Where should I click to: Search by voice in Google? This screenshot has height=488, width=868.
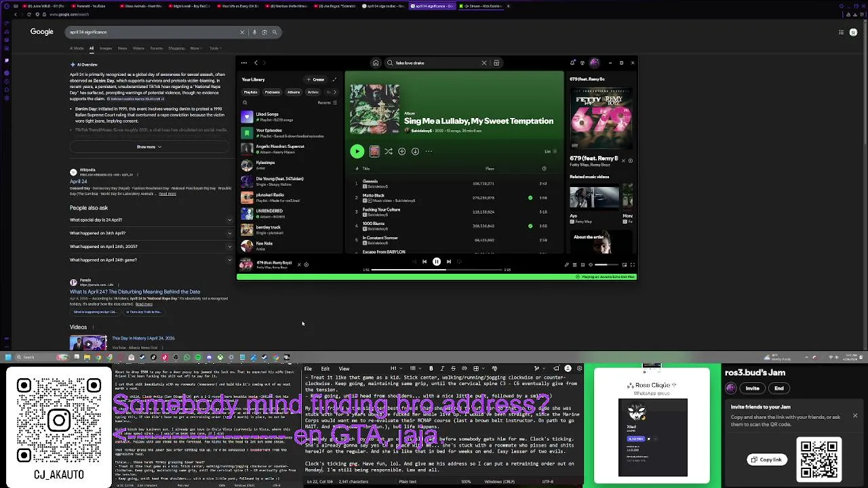254,32
